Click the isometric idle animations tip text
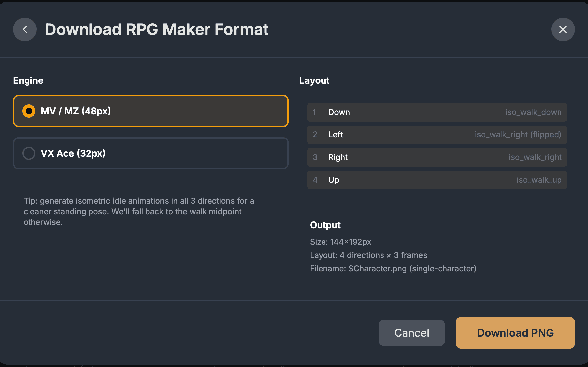The image size is (588, 367). tap(139, 212)
